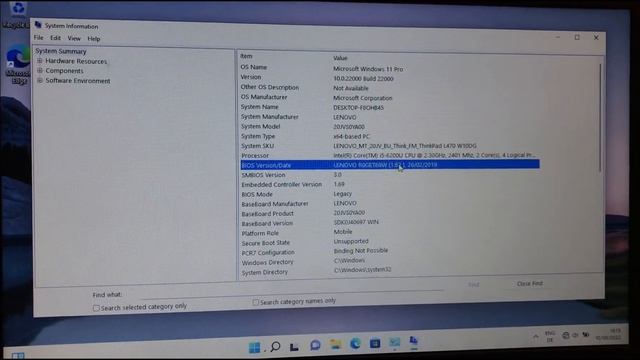Open Microsoft Edge desktop shortcut

coord(18,64)
